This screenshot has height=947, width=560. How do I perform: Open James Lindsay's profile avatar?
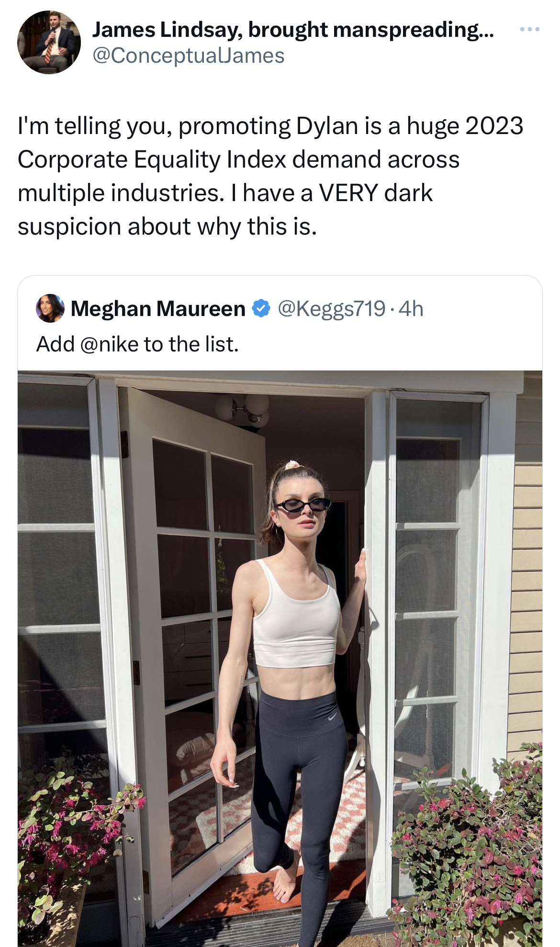(49, 42)
